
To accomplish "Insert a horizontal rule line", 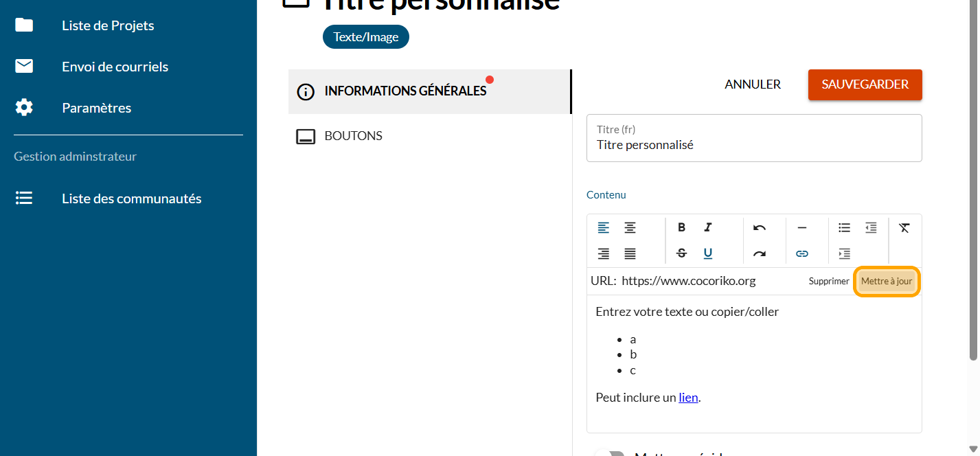I will tap(801, 228).
